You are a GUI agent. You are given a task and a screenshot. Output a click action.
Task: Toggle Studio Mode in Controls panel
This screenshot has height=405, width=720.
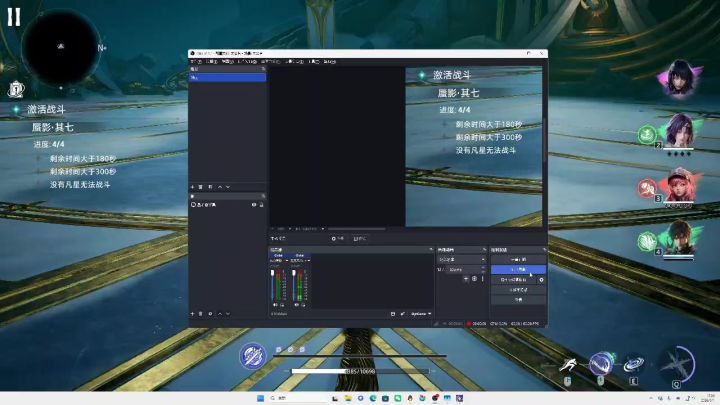(518, 290)
